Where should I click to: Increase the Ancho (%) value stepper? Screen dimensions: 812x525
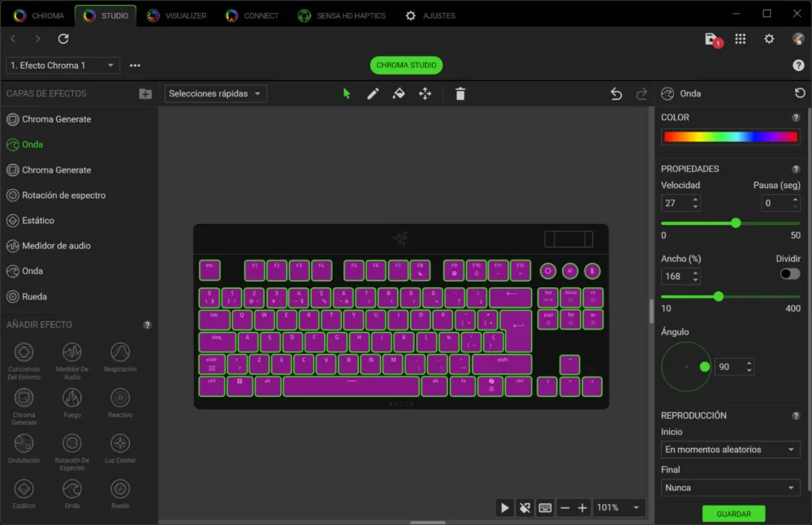point(696,273)
